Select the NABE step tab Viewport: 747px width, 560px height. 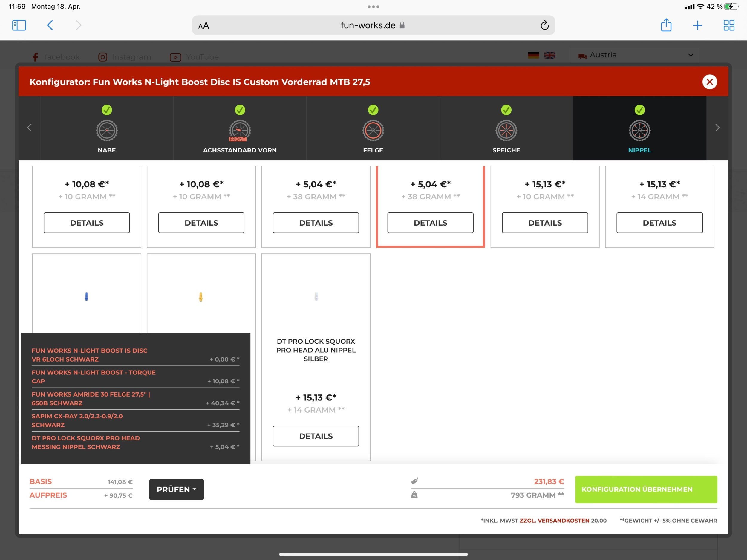[x=107, y=128]
